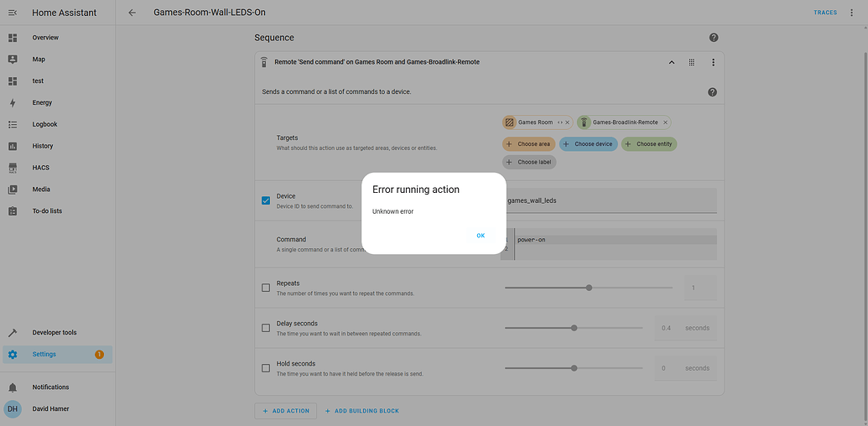
Task: Enable the Delay seconds checkbox
Action: pyautogui.click(x=266, y=328)
